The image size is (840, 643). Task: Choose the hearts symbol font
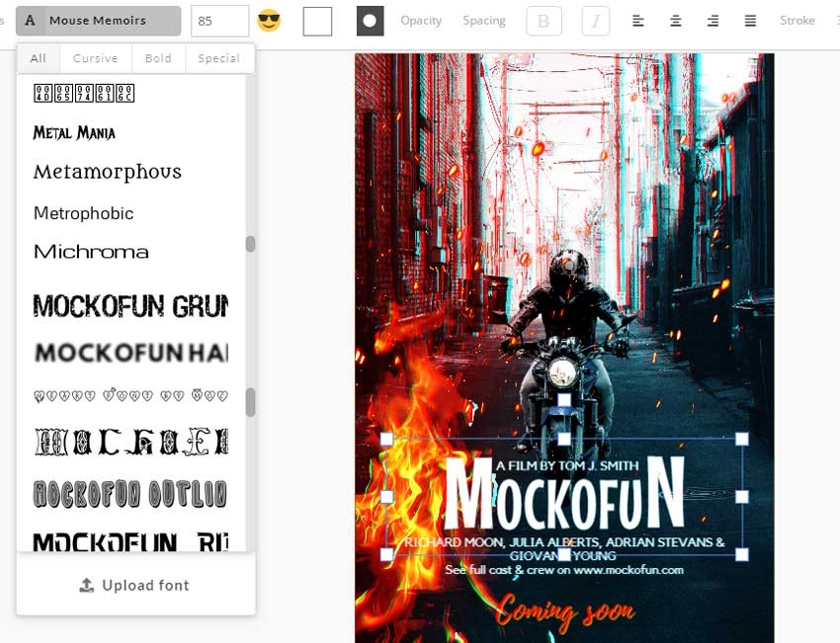[x=130, y=396]
